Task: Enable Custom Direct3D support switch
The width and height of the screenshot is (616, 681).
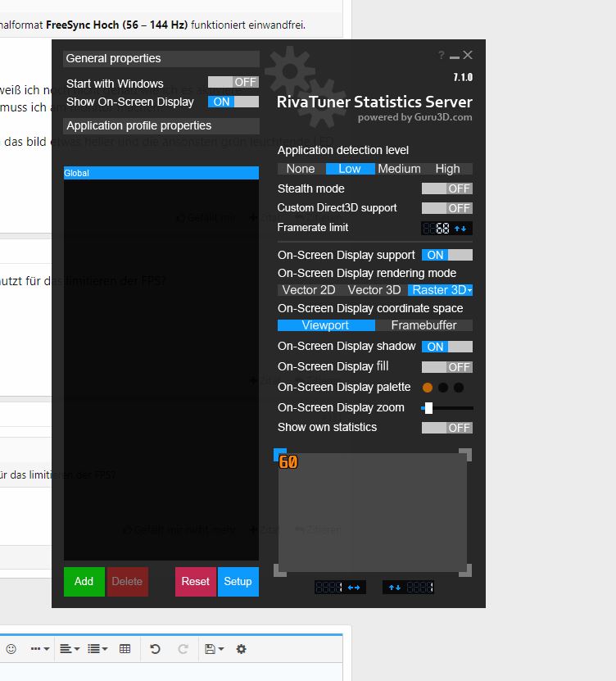Action: [x=446, y=208]
